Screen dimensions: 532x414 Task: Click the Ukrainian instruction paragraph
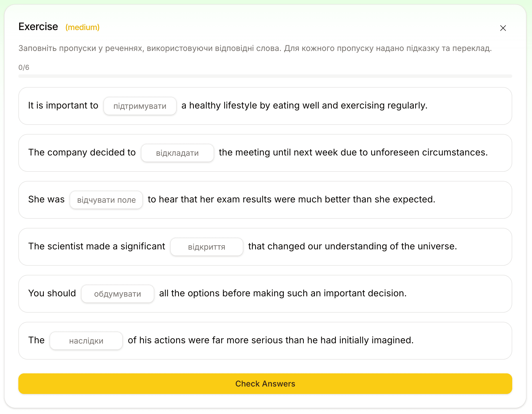[x=255, y=48]
